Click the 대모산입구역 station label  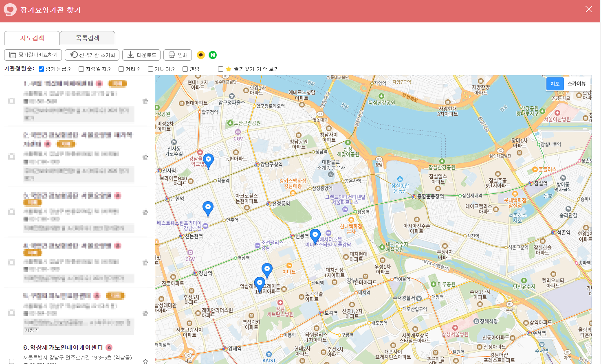coord(415,309)
